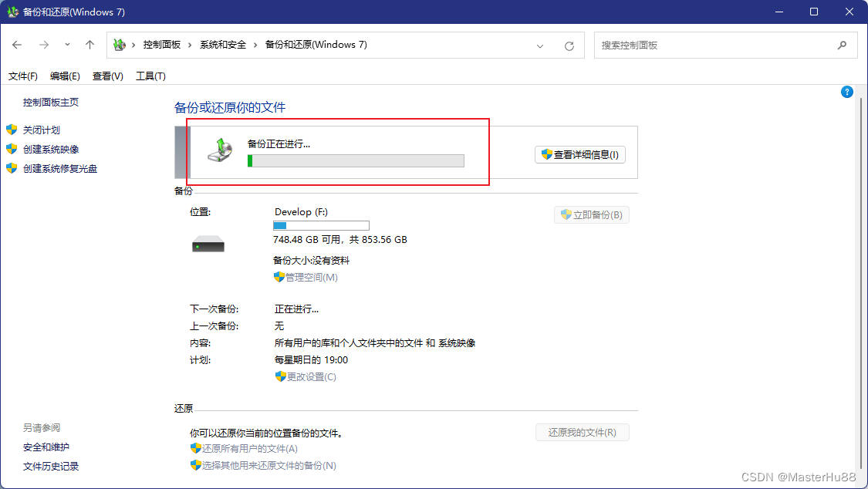The width and height of the screenshot is (868, 489).
Task: Click 备份或还原你的文件 heading
Action: [230, 107]
